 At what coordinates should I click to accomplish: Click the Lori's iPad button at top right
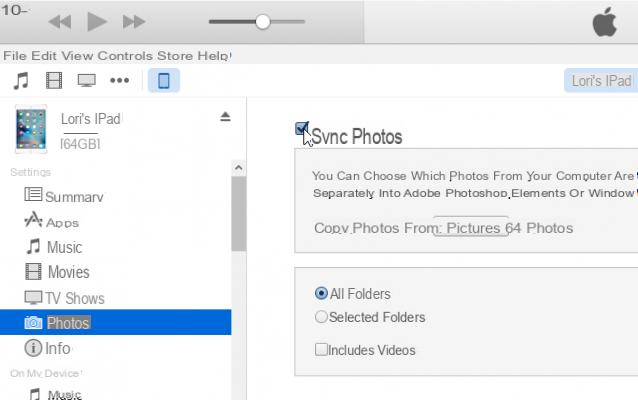(601, 81)
